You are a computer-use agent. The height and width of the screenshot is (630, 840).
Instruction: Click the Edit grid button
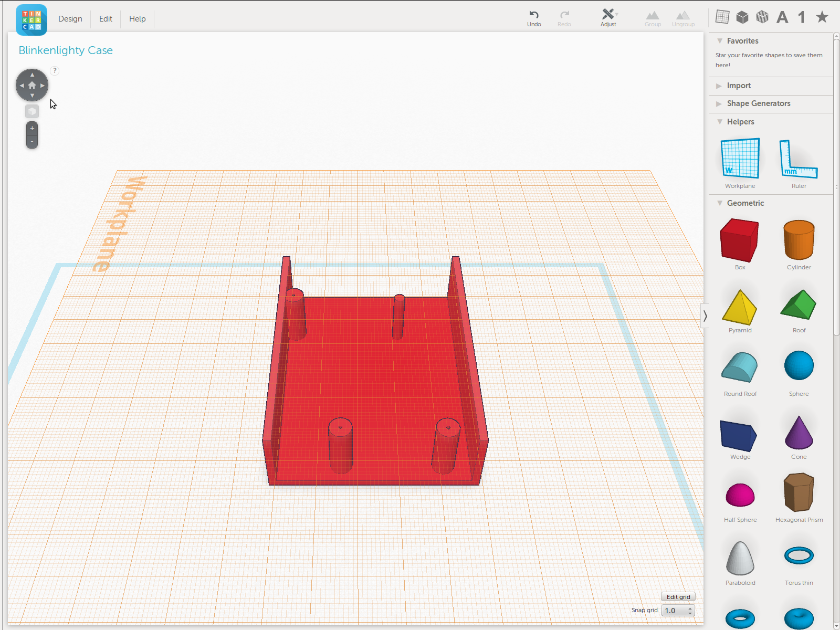tap(678, 597)
